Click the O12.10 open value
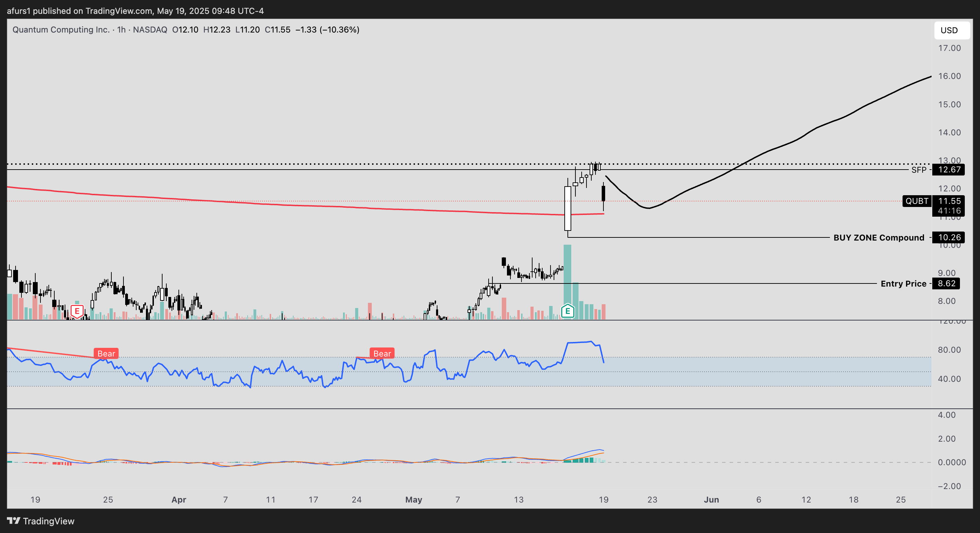The height and width of the screenshot is (533, 980). 185,30
